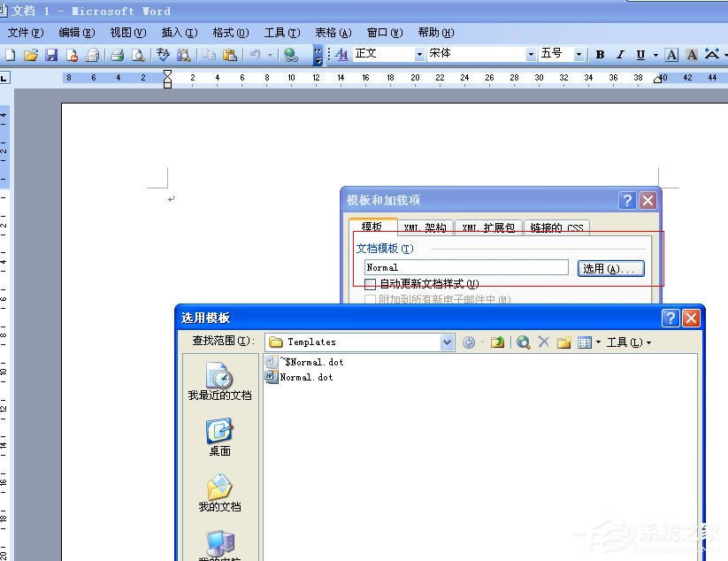Open My Documents location in sidebar

tap(219, 493)
